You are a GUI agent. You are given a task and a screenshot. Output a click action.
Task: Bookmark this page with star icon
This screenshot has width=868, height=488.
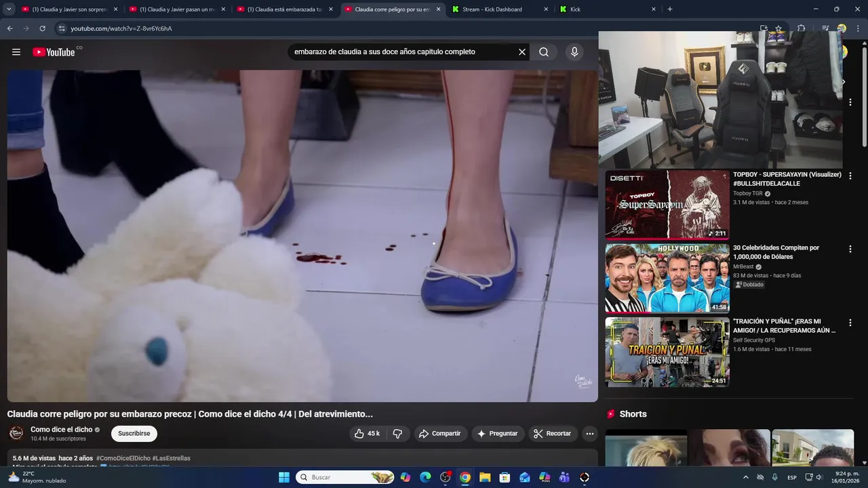(778, 28)
